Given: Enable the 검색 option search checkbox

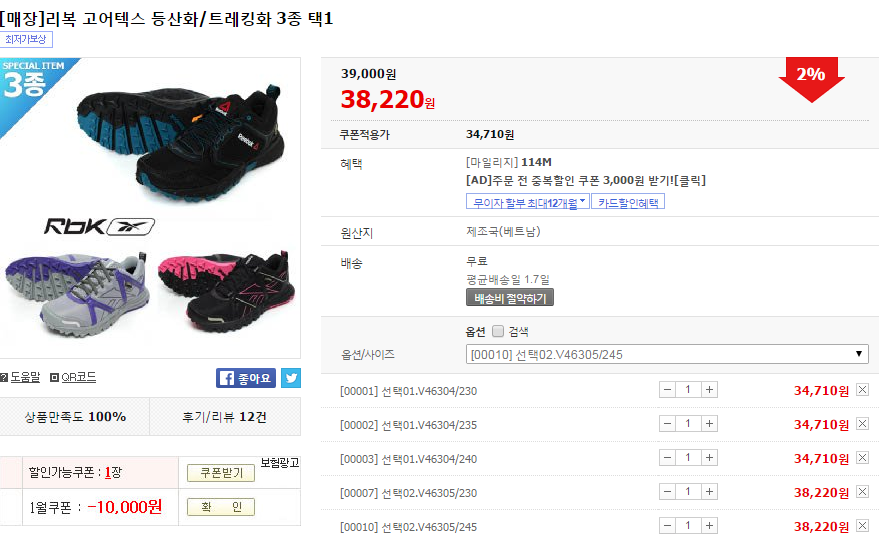Looking at the screenshot, I should coord(498,332).
